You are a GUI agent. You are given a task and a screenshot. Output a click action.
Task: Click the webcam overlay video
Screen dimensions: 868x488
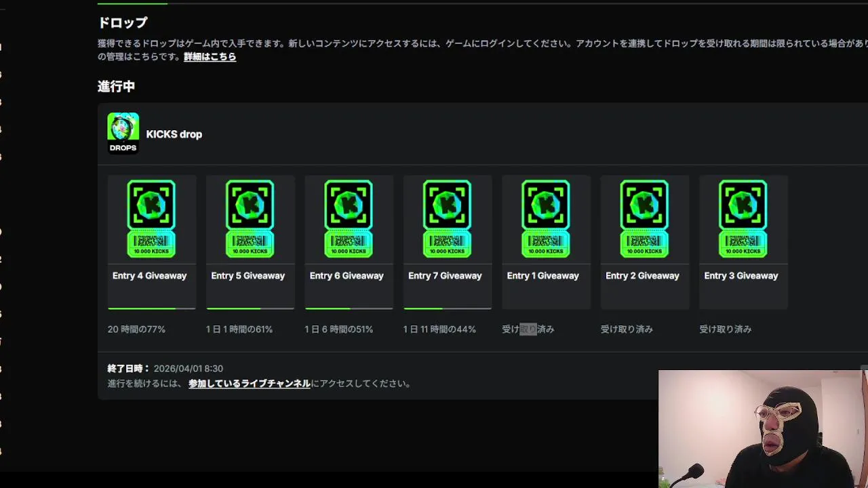763,428
